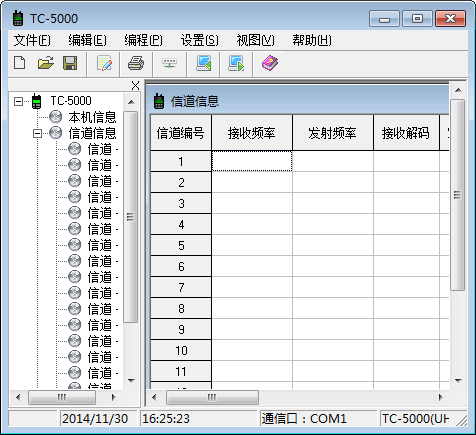
Task: Select the TC-5000 root tree item
Action: 71,101
